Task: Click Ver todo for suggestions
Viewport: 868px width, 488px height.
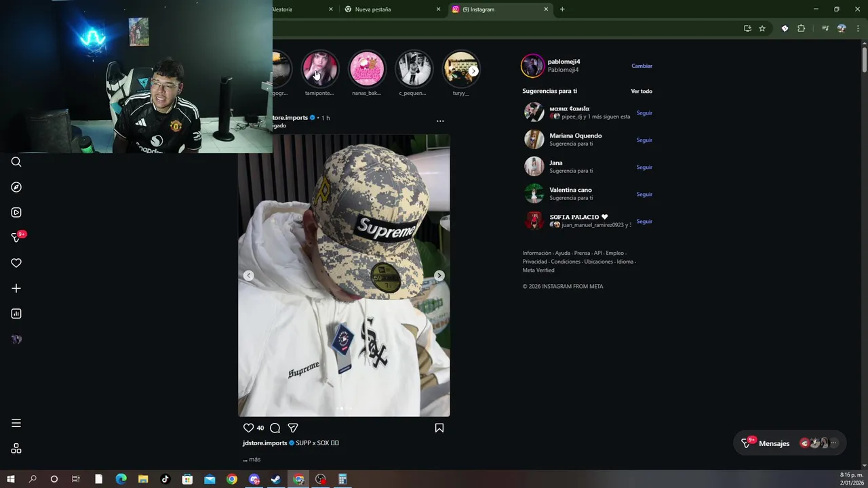Action: 642,91
